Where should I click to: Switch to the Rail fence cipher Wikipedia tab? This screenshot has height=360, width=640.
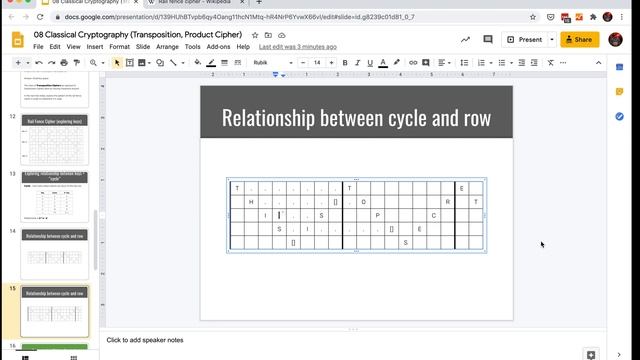pyautogui.click(x=194, y=2)
